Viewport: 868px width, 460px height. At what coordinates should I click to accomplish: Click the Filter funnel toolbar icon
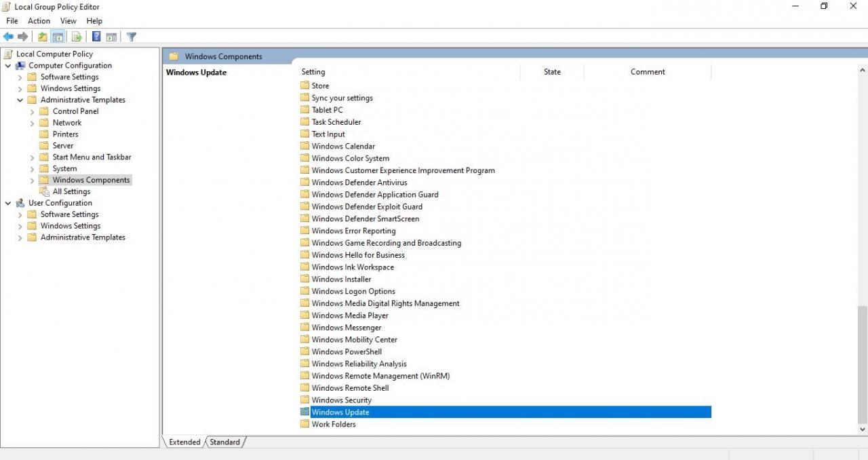[x=132, y=37]
